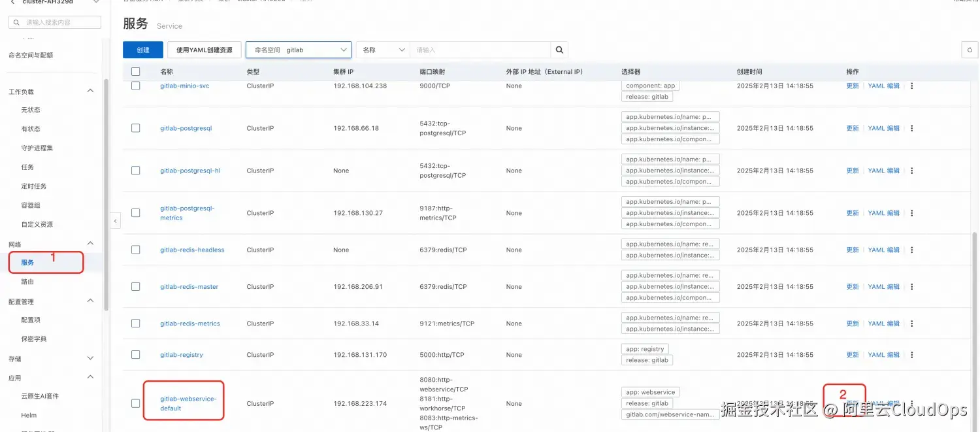Open the gitlab-redis-master service link
Viewport: 980px width, 432px height.
pyautogui.click(x=189, y=286)
